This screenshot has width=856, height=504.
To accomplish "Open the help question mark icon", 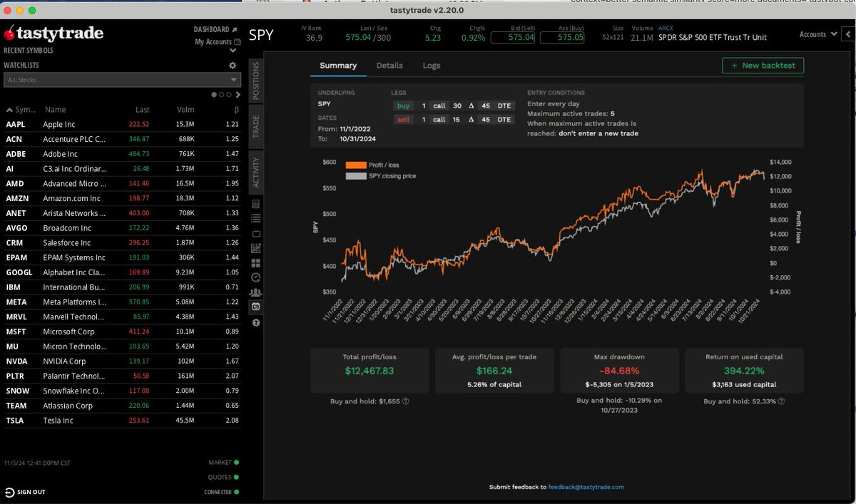I will (257, 322).
